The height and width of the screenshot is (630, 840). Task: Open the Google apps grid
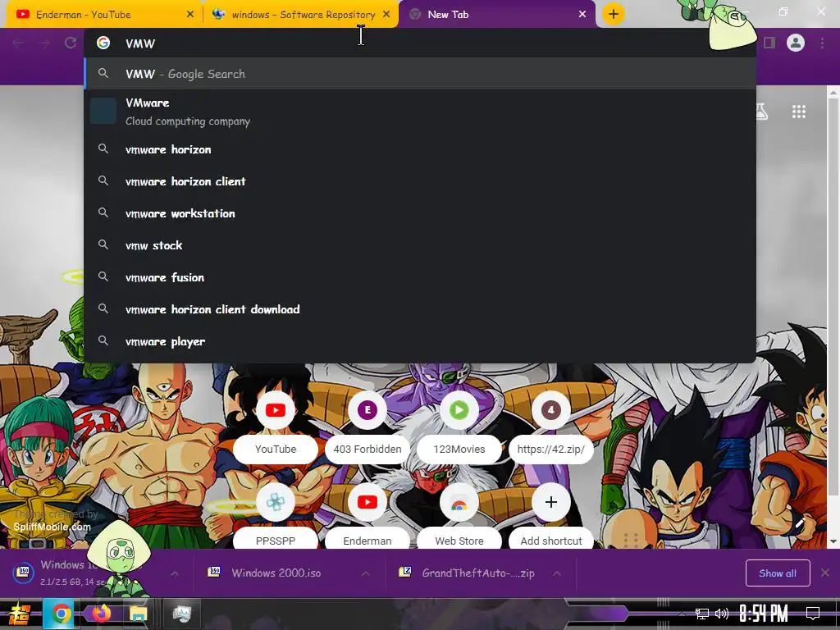[799, 112]
